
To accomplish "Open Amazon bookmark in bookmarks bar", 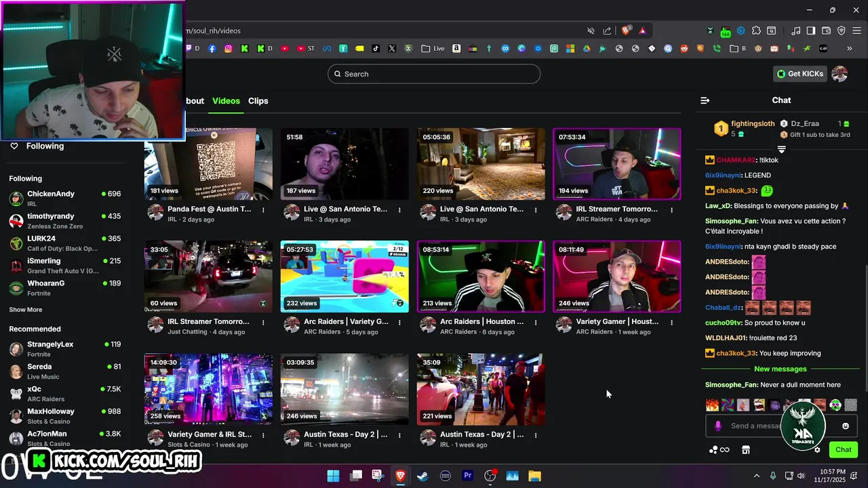I will 456,49.
